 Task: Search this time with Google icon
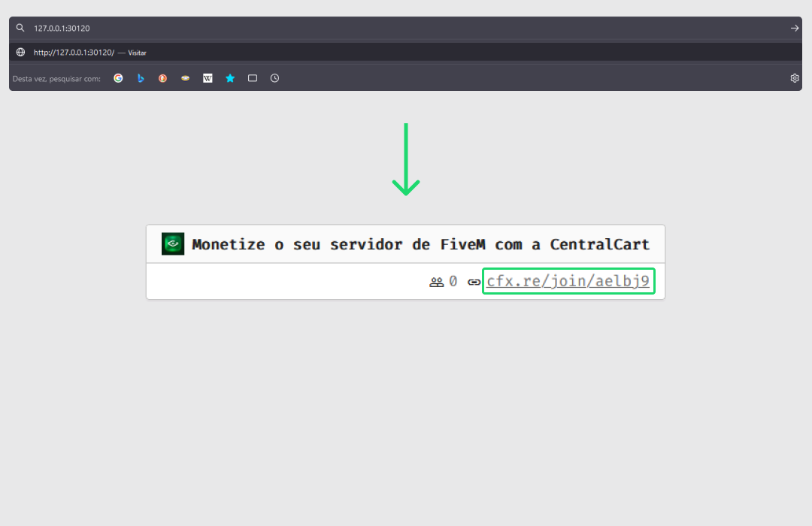[119, 78]
